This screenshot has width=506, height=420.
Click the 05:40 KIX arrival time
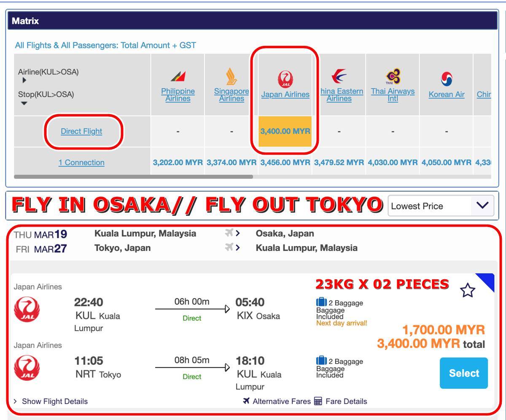250,302
